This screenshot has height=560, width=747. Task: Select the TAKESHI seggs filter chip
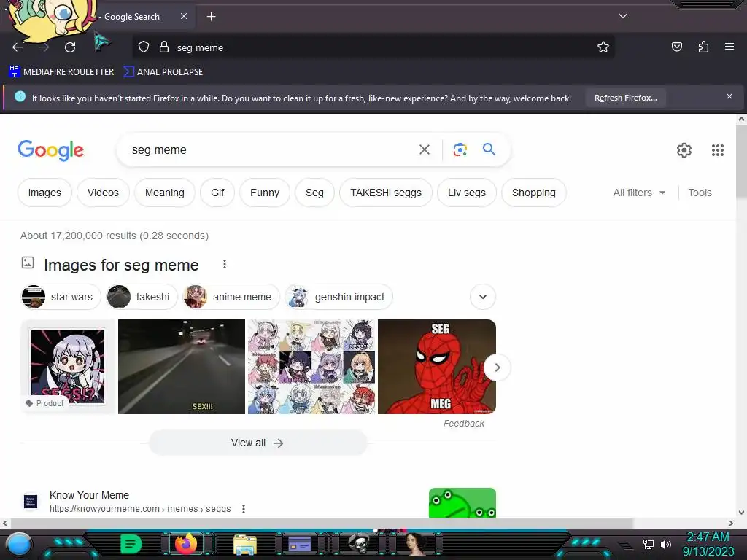(386, 192)
